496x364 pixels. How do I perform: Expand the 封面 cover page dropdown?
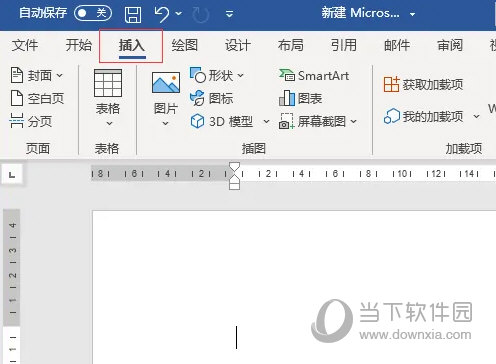pos(60,76)
